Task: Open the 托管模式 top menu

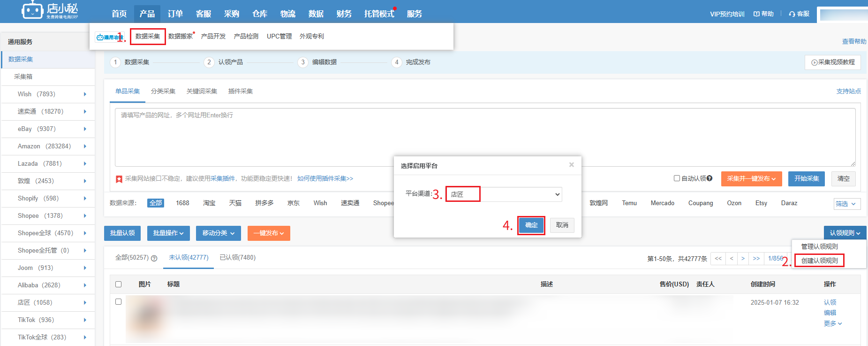Action: pyautogui.click(x=379, y=14)
